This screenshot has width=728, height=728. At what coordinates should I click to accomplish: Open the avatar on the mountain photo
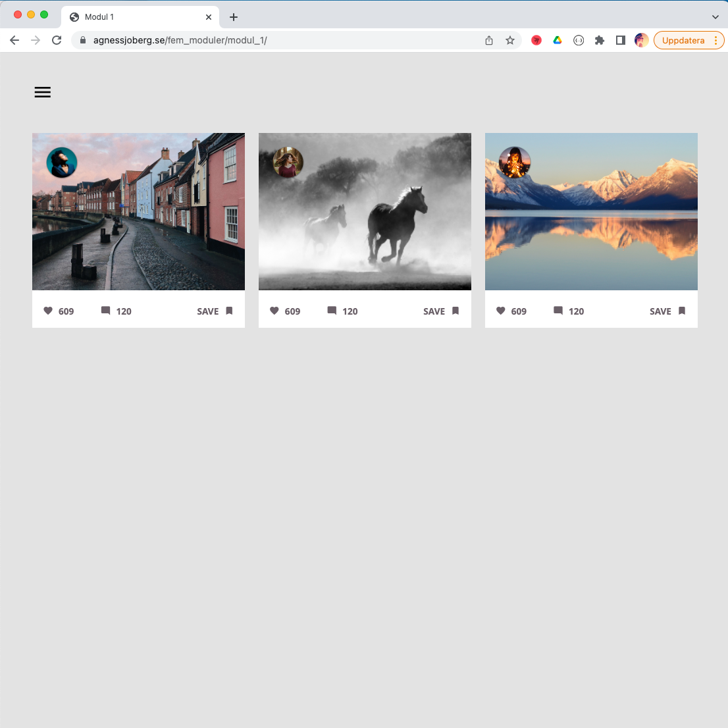tap(515, 163)
